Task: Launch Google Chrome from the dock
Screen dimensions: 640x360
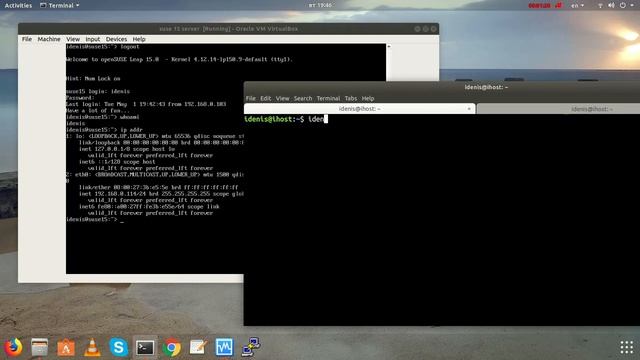Action: (x=172, y=348)
